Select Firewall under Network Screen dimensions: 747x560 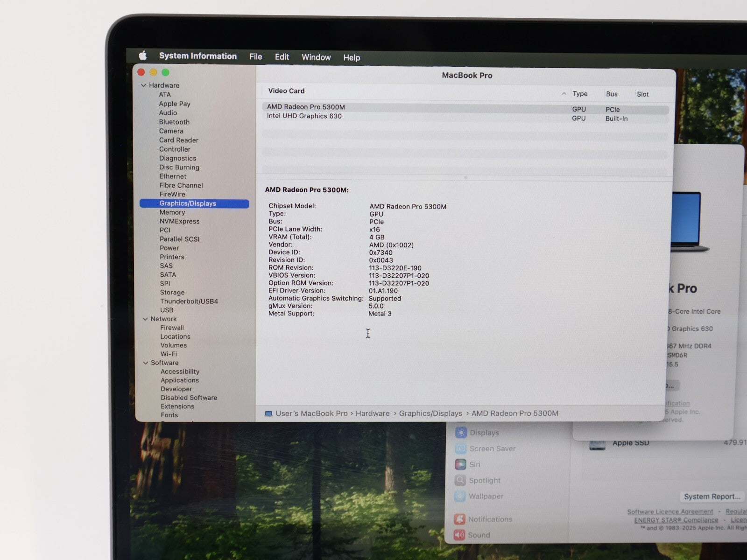(x=172, y=328)
